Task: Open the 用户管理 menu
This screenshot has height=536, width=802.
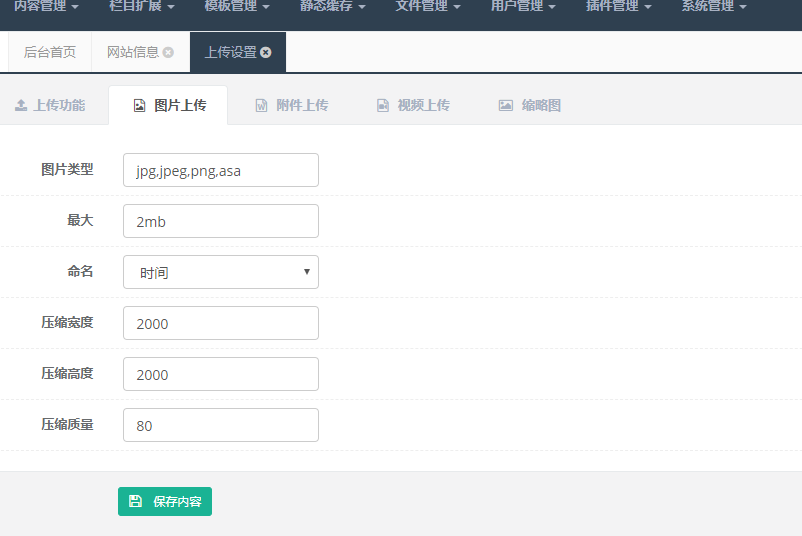Action: point(523,6)
